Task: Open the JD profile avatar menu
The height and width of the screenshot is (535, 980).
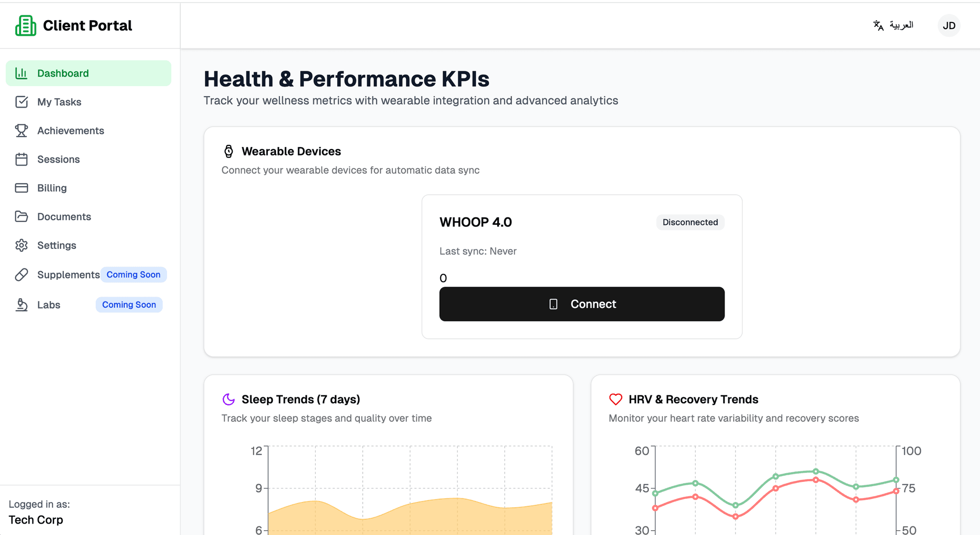Action: pos(948,25)
